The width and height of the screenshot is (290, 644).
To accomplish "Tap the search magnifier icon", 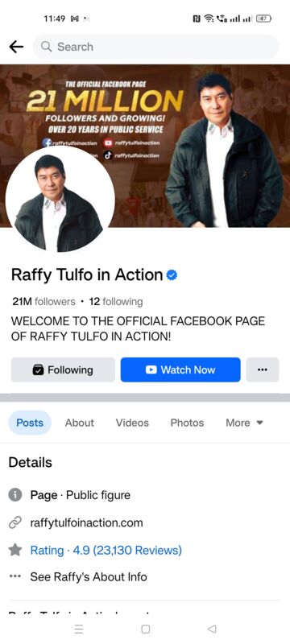I will coord(47,47).
